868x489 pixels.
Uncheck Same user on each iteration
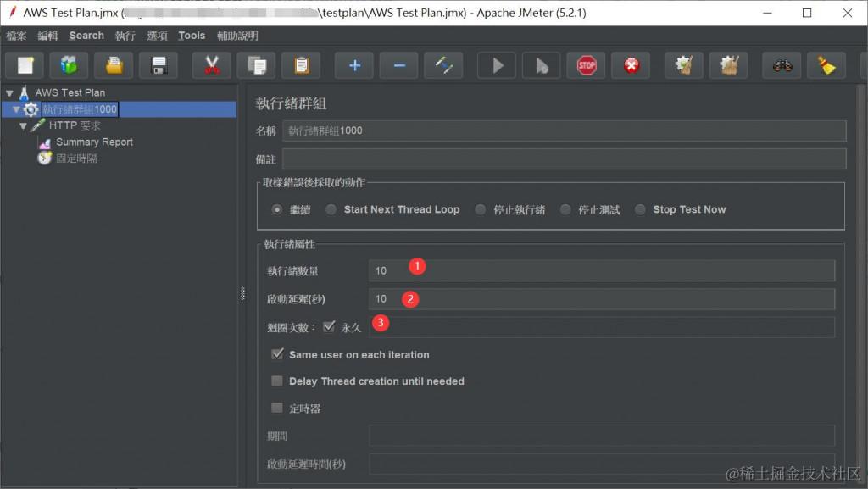pos(277,354)
